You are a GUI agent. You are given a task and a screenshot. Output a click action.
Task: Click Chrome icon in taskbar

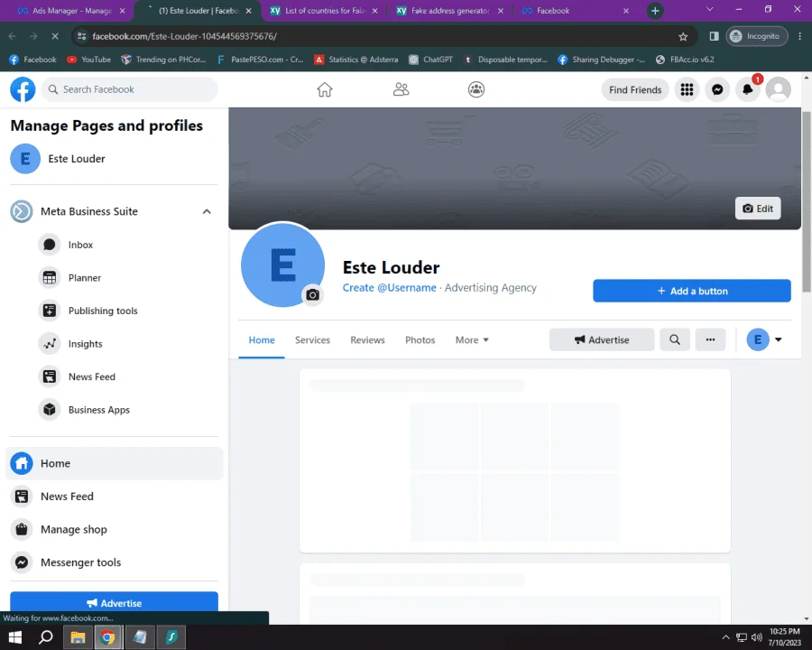(107, 637)
